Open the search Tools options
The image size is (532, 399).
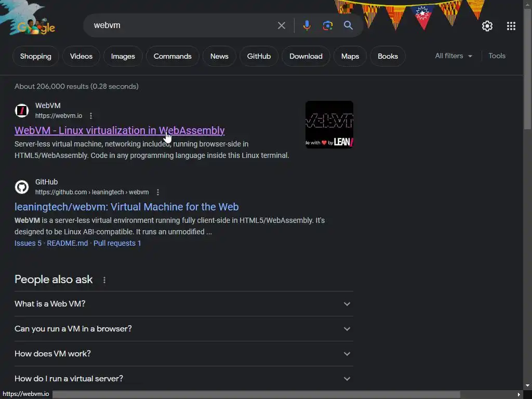coord(497,56)
